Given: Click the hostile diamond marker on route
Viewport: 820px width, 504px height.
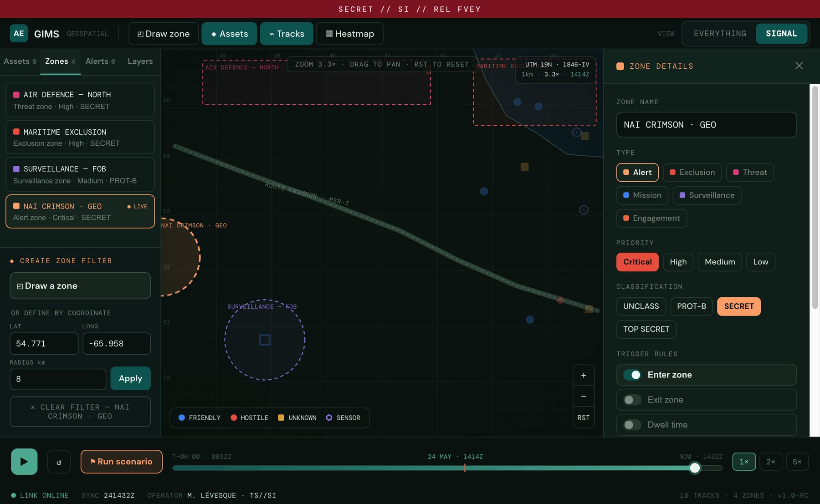Looking at the screenshot, I should [560, 300].
